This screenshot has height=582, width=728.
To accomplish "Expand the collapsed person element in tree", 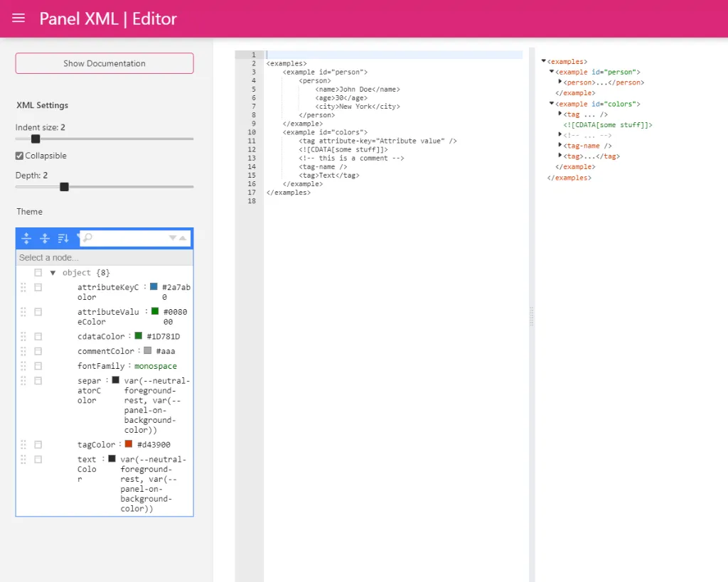I will [x=560, y=82].
